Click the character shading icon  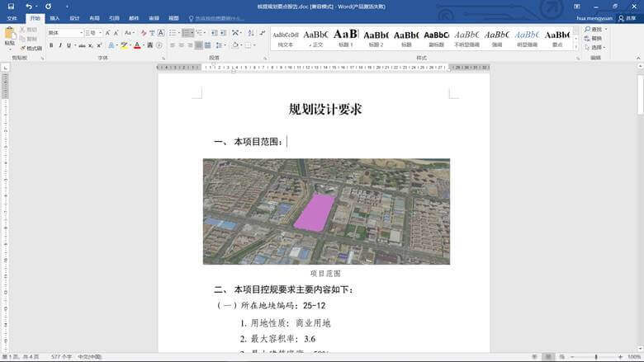click(150, 45)
